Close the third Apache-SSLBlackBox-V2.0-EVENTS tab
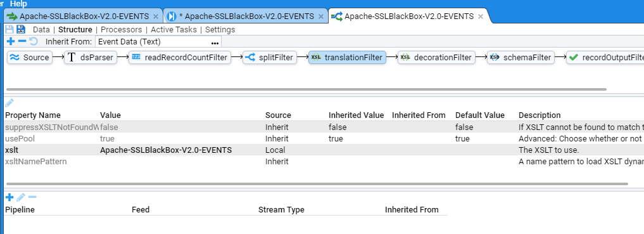 tap(480, 16)
